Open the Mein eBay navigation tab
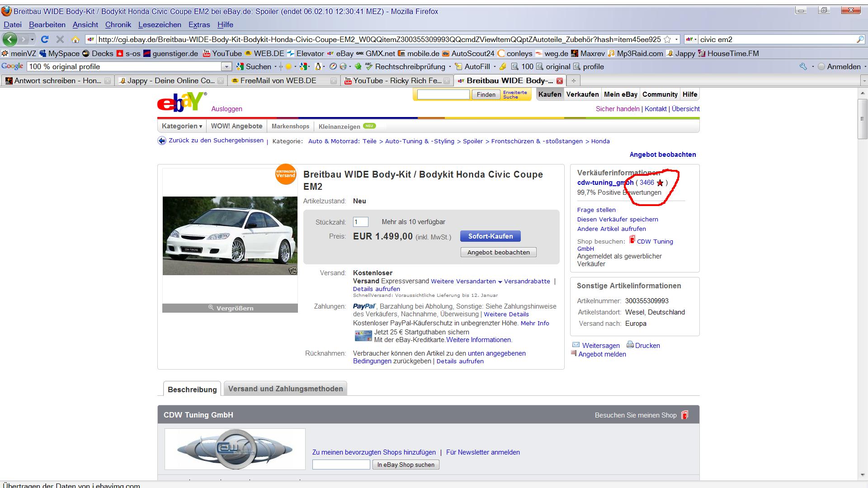The height and width of the screenshot is (488, 868). pyautogui.click(x=620, y=94)
